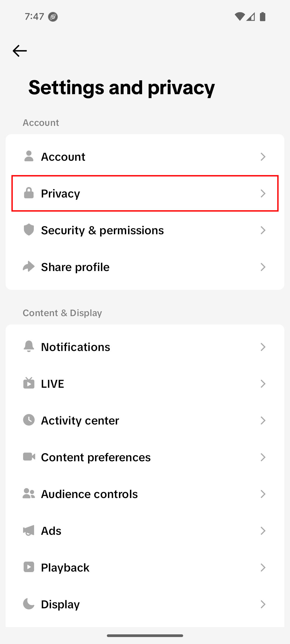
Task: Tap the LIVE television icon
Action: 29,383
